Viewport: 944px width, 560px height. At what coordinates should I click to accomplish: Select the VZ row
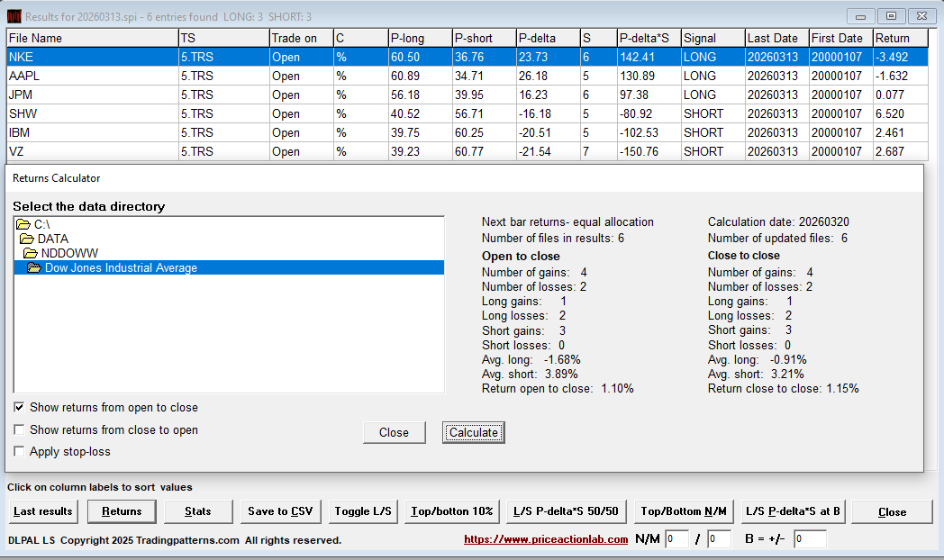(x=467, y=151)
